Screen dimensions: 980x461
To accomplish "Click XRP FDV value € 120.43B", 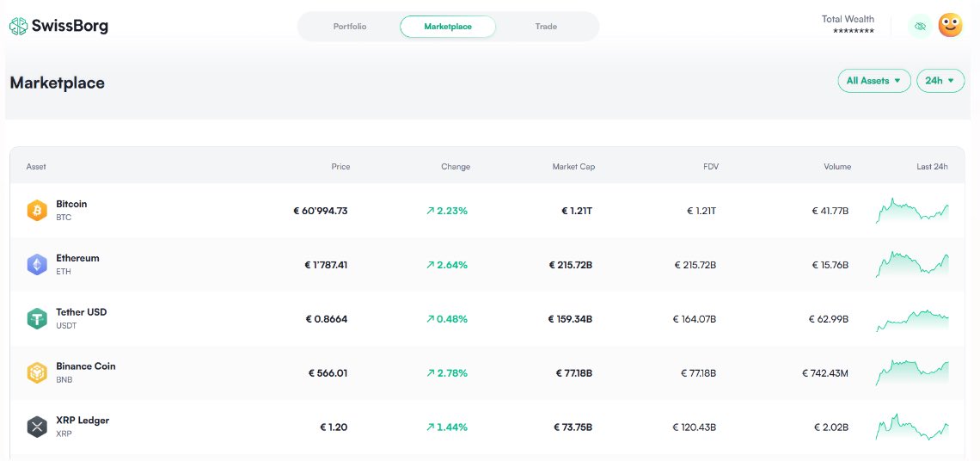I will 695,427.
